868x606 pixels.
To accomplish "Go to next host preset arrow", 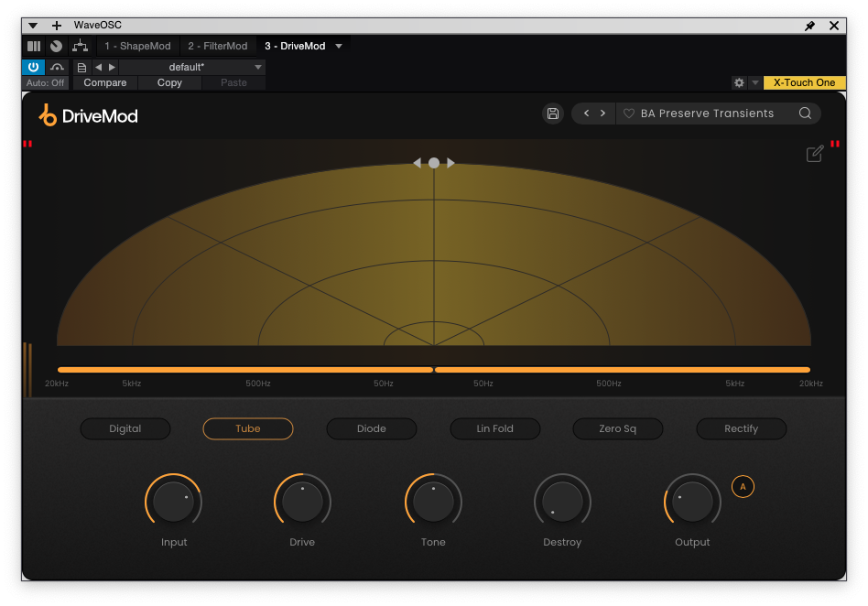I will tap(112, 67).
